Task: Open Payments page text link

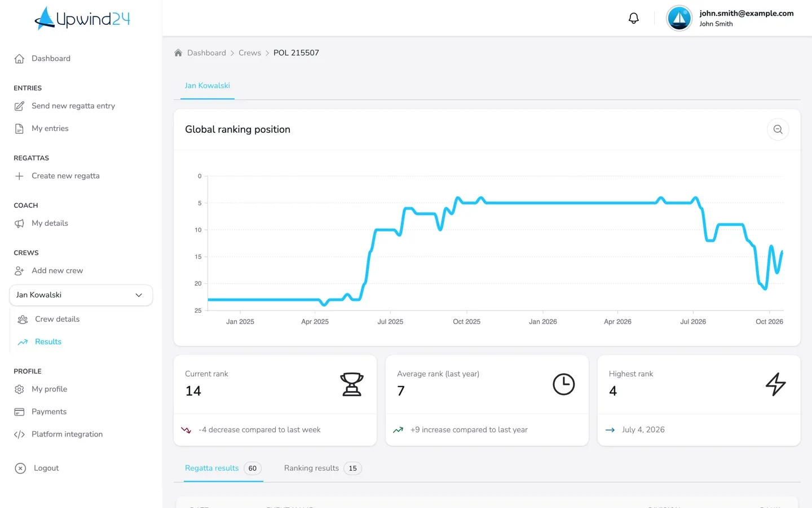Action: pos(49,412)
